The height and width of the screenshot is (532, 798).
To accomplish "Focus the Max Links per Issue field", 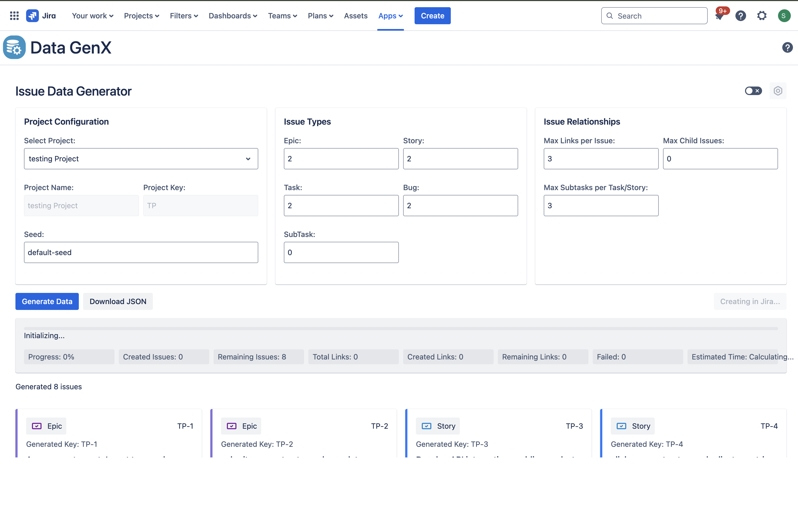I will (x=601, y=159).
